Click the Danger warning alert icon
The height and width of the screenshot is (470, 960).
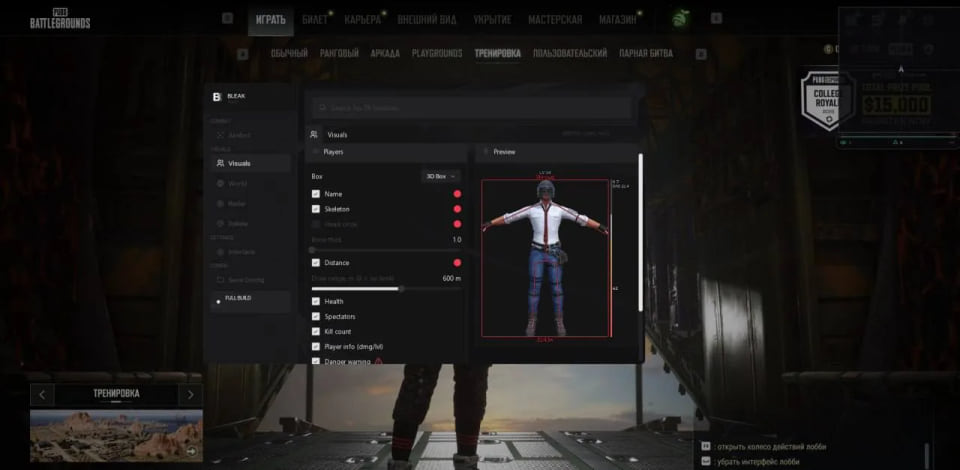378,362
